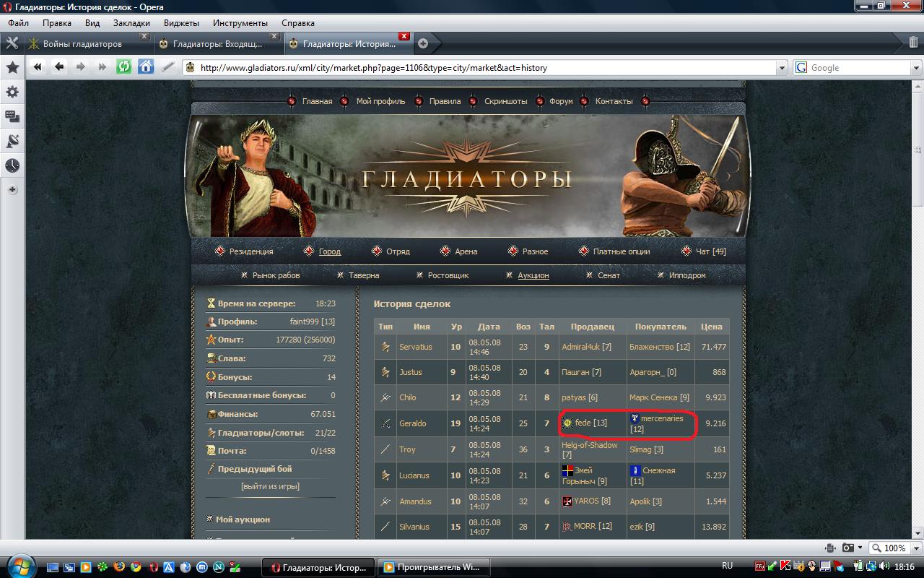Click the tray clock 18:16

point(904,566)
